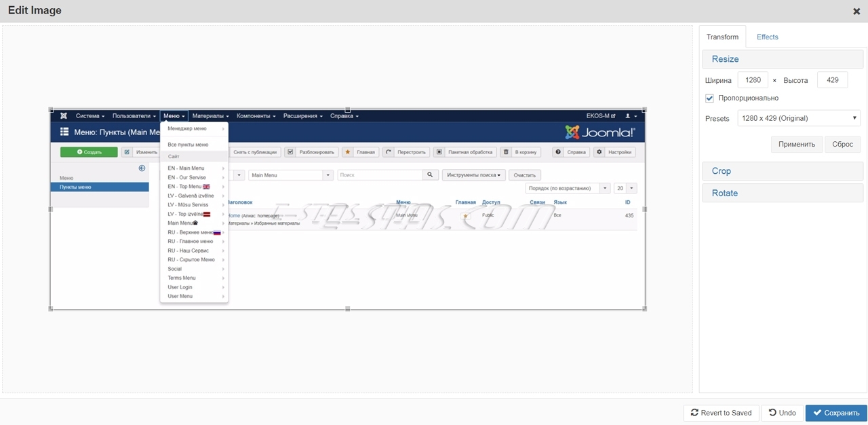Click the right-edge middle resize handle
The width and height of the screenshot is (868, 425).
[x=645, y=209]
